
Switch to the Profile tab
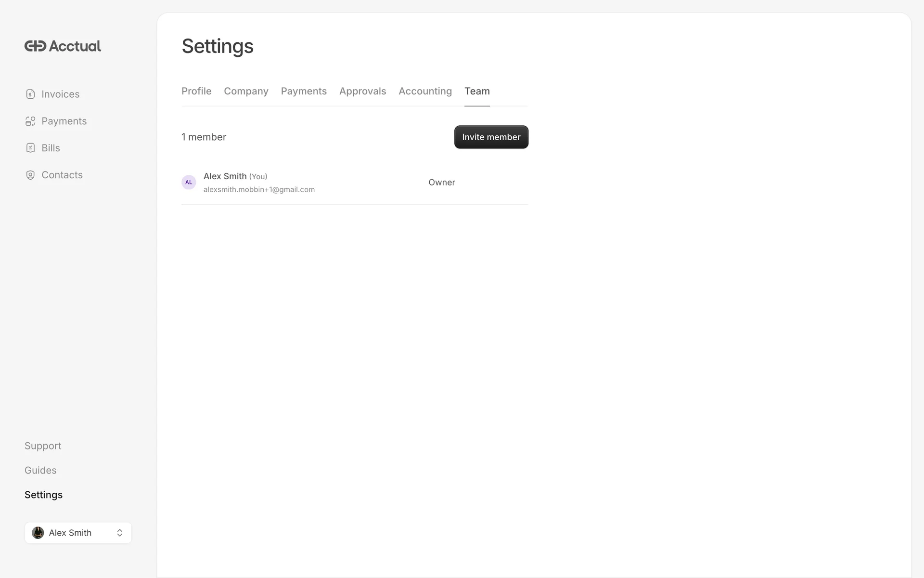(x=196, y=91)
